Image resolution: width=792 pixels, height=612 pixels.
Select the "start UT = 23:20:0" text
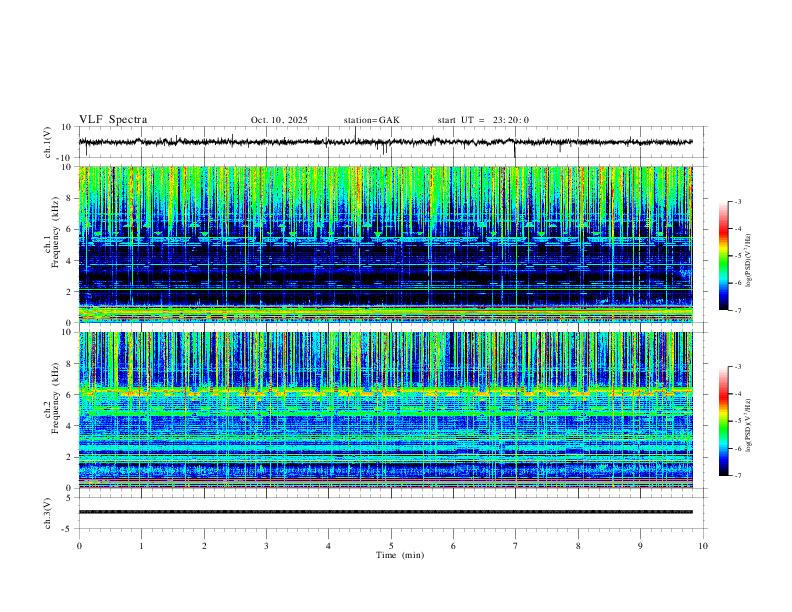pyautogui.click(x=483, y=120)
